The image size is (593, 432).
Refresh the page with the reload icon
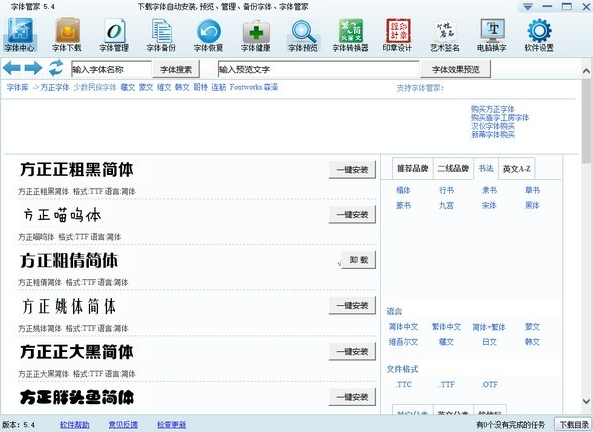[56, 68]
